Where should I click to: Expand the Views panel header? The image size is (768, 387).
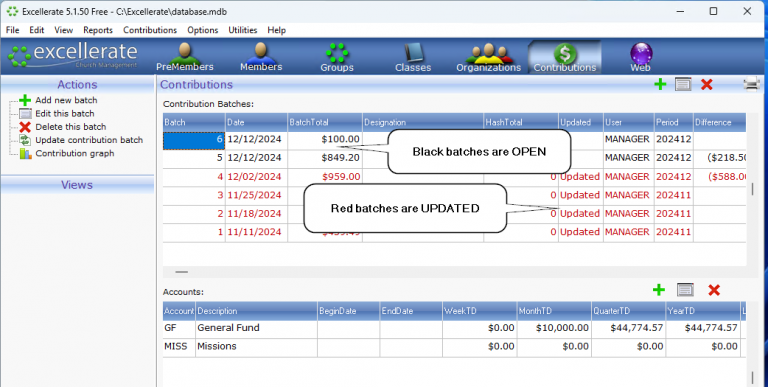tap(77, 185)
